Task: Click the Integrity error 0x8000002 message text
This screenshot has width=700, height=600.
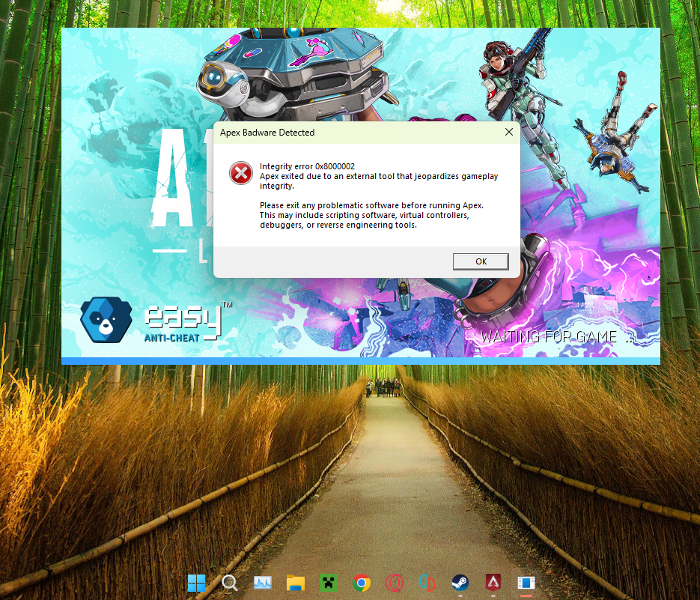Action: point(307,166)
